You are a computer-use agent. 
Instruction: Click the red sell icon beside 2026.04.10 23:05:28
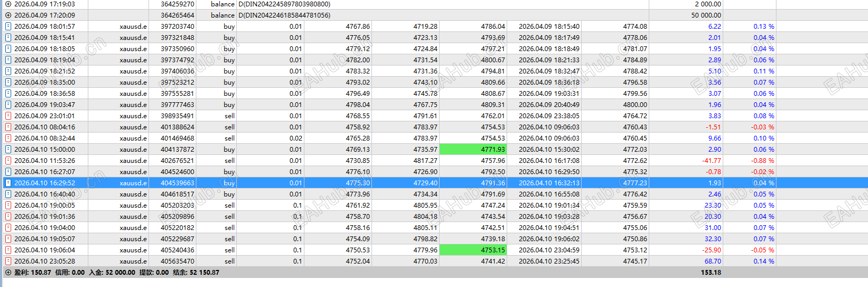[x=8, y=261]
